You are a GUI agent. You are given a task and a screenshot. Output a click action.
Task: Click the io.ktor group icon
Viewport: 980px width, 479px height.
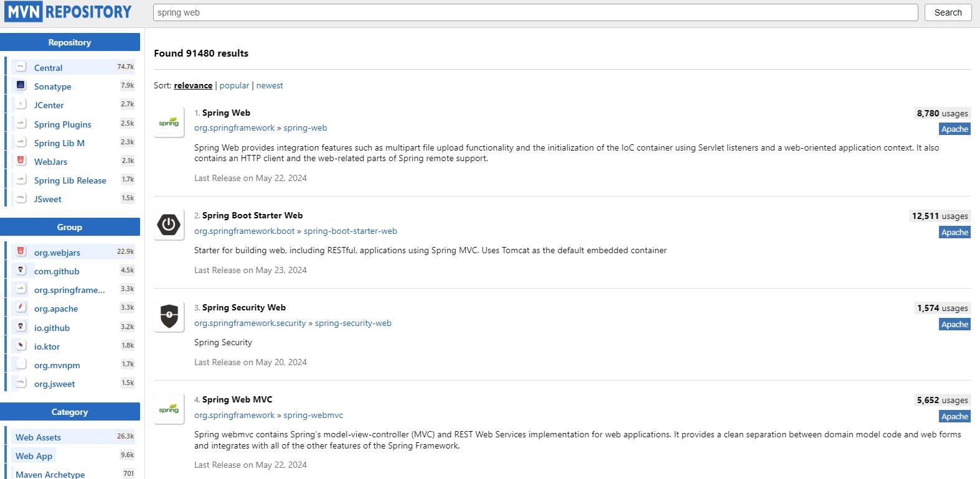coord(21,345)
